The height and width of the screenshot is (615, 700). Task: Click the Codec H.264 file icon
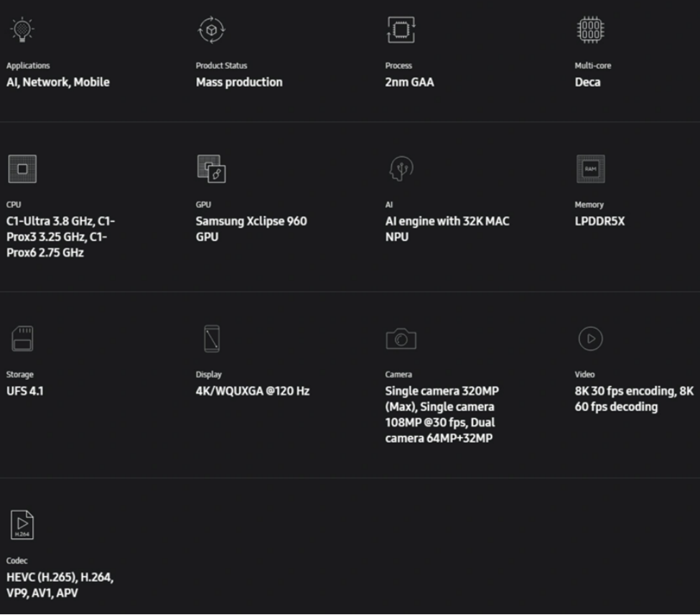coord(22,525)
